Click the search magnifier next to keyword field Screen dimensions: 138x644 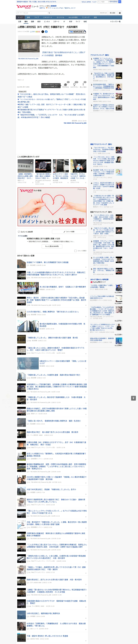[49, 13]
